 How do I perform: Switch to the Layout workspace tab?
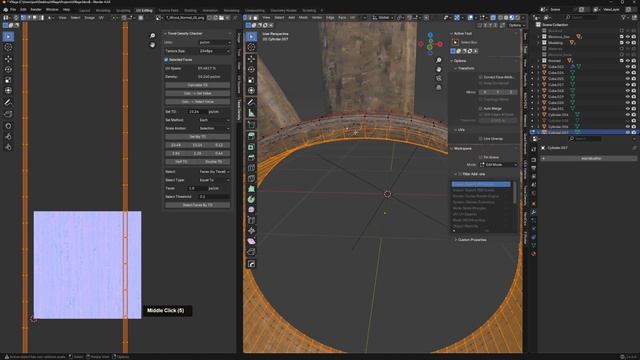tap(85, 10)
